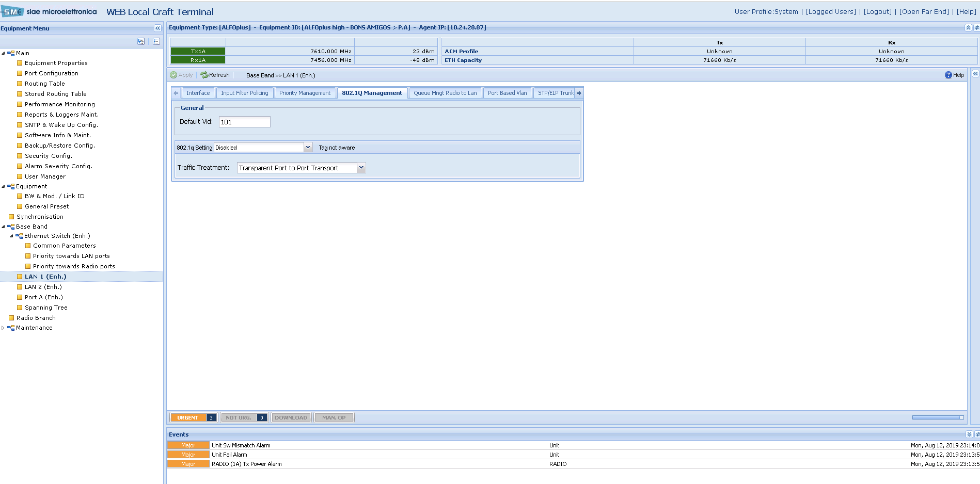Viewport: 980px width, 484px height.
Task: Collapse the Ethernet Switch (Enh.) node
Action: coord(11,236)
